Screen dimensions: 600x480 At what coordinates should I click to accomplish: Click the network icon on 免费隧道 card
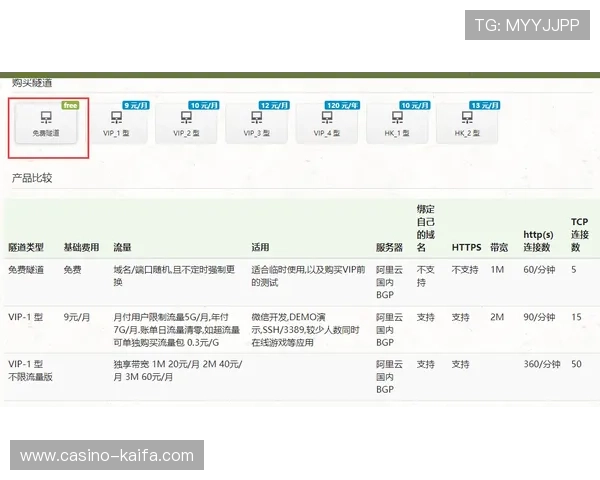pos(46,117)
